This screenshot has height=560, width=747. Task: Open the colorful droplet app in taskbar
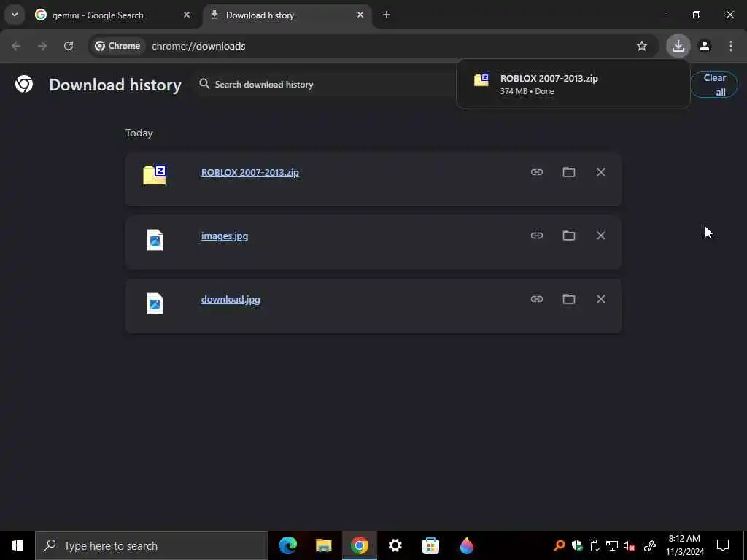click(467, 545)
